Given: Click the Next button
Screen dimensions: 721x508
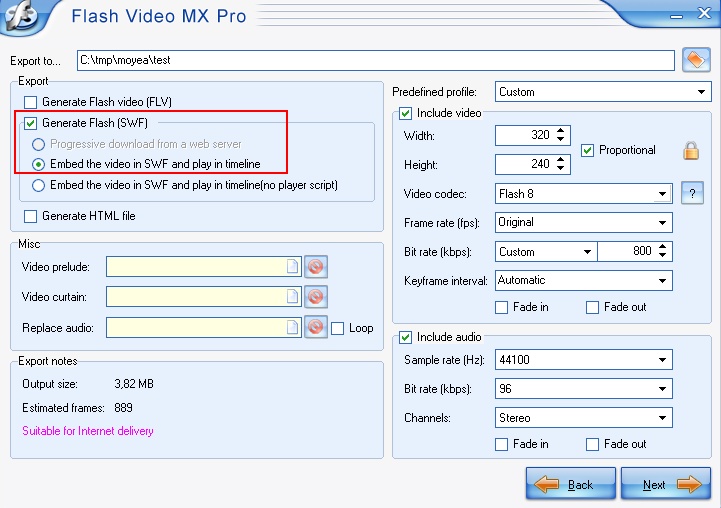Looking at the screenshot, I should pos(666,484).
